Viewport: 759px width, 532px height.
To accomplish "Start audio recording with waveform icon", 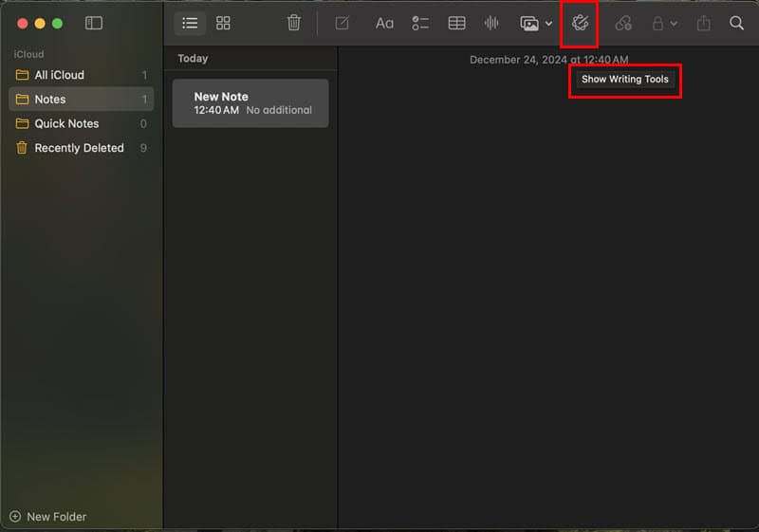I will pos(491,23).
